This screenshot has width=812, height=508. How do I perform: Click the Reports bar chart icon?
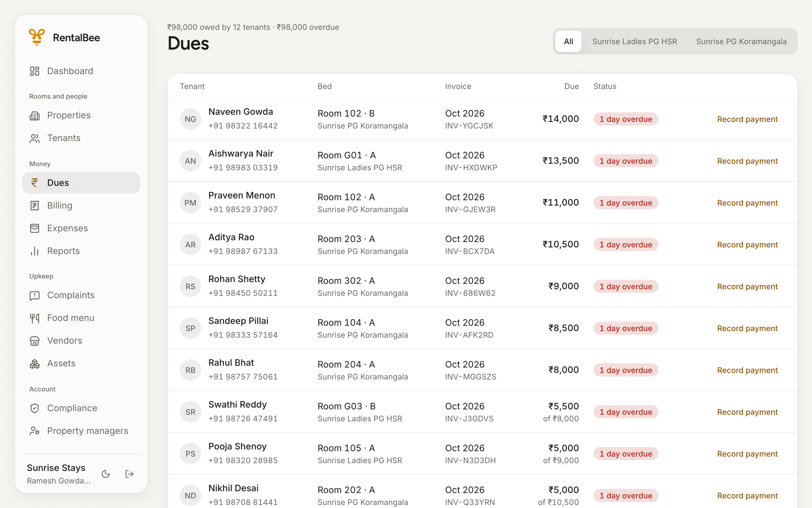(35, 251)
